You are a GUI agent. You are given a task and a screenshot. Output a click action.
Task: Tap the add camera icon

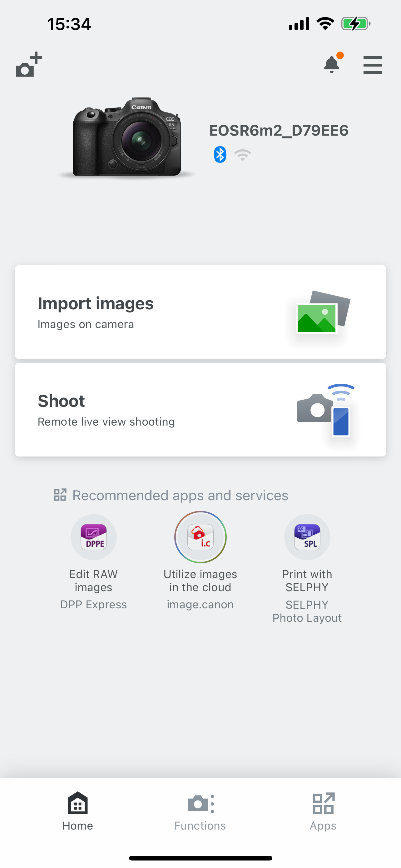(x=29, y=64)
